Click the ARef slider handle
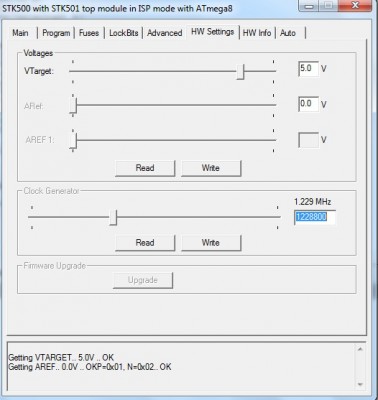This screenshot has width=378, height=400. click(x=73, y=106)
